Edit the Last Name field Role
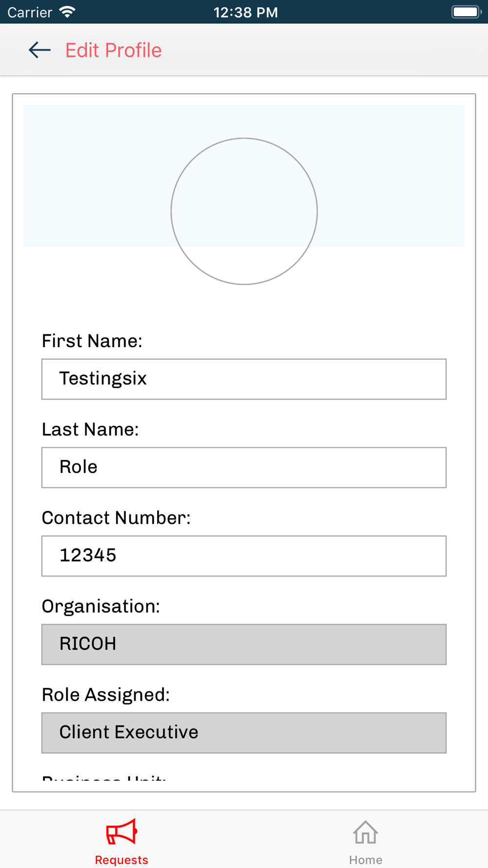This screenshot has height=868, width=488. click(x=244, y=468)
